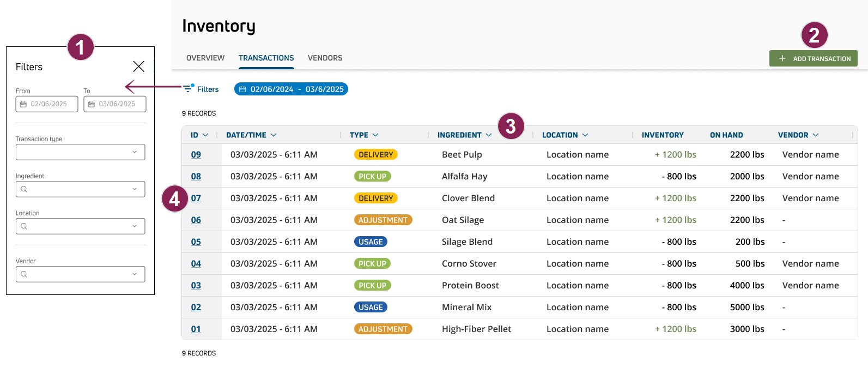
Task: Click 5000 lbs on-hand value
Action: (x=747, y=307)
